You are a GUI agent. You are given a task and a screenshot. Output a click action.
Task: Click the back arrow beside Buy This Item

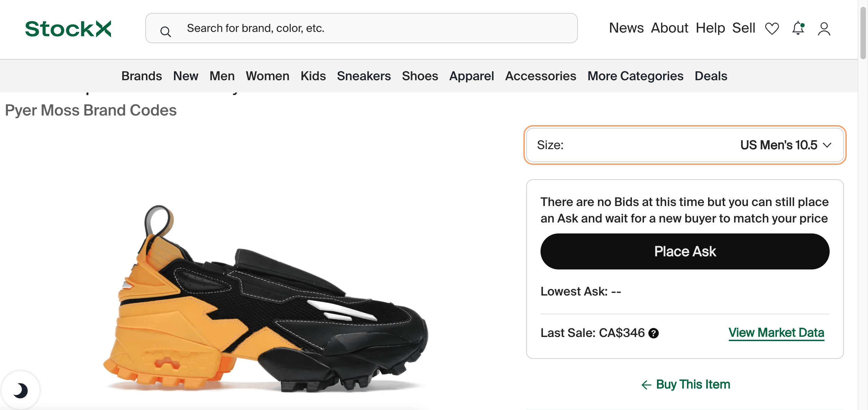646,385
